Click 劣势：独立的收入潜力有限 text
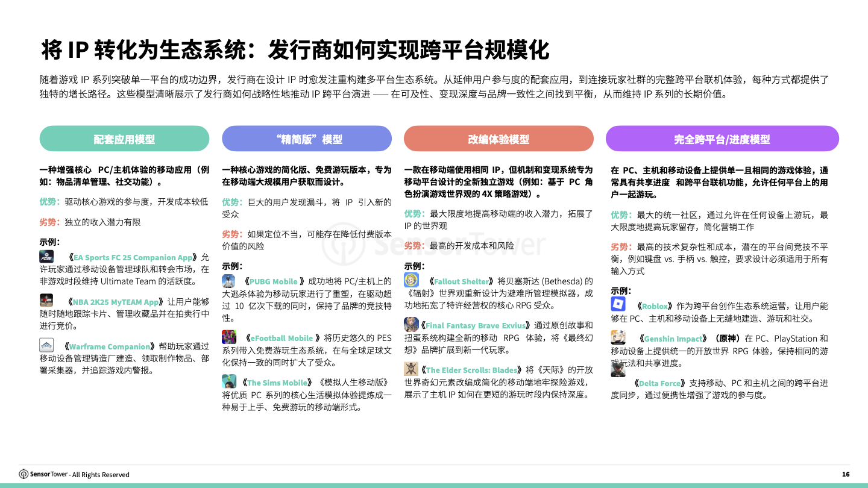 (90, 222)
